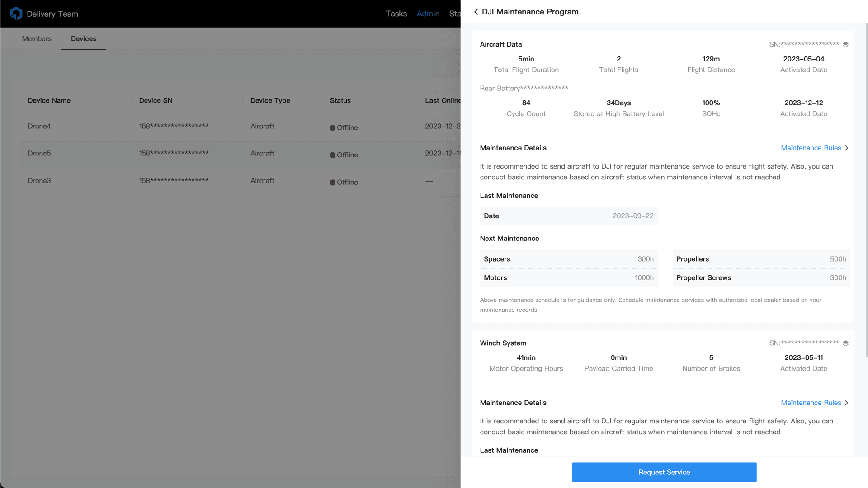Switch to the Members tab
This screenshot has width=868, height=488.
click(x=37, y=39)
